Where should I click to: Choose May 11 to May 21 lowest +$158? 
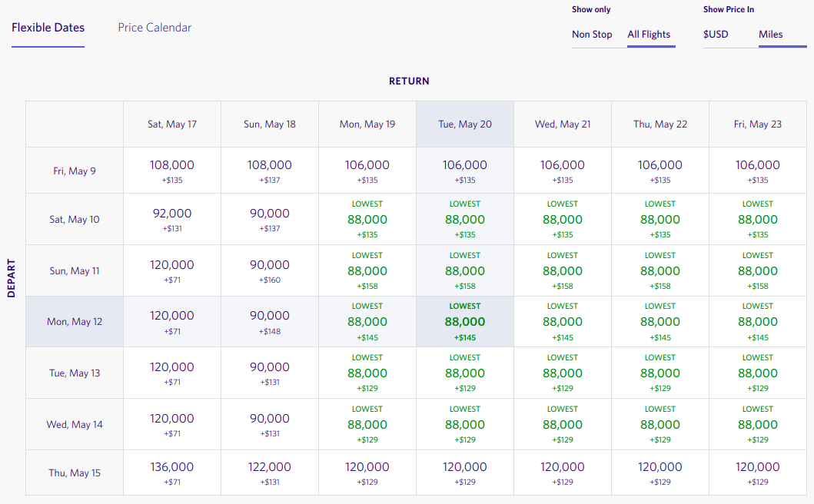click(x=562, y=270)
